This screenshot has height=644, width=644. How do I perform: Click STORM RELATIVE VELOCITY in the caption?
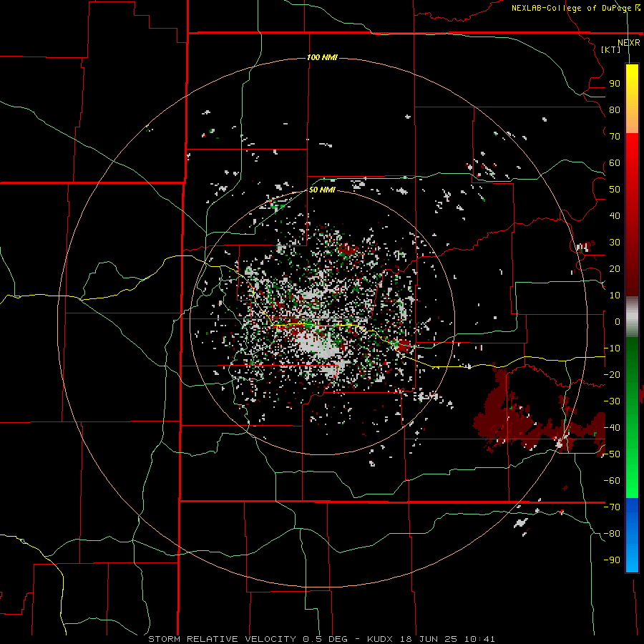(x=222, y=639)
